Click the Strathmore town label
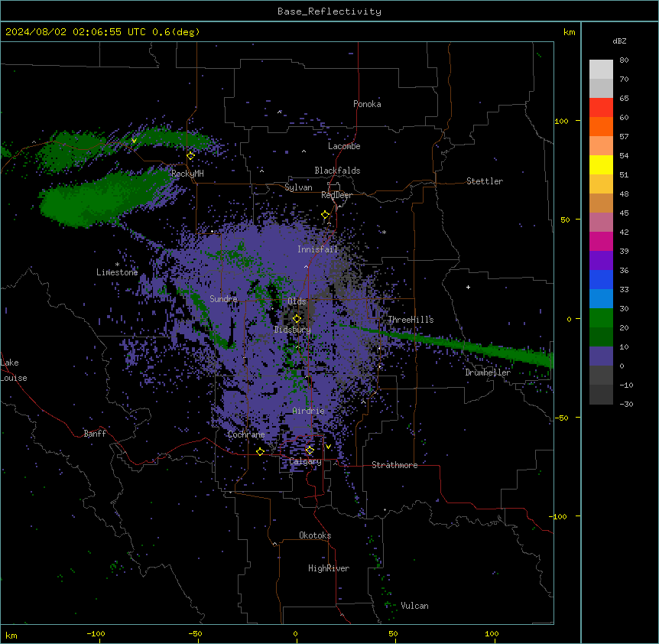Screen dimensions: 659x644 (394, 465)
